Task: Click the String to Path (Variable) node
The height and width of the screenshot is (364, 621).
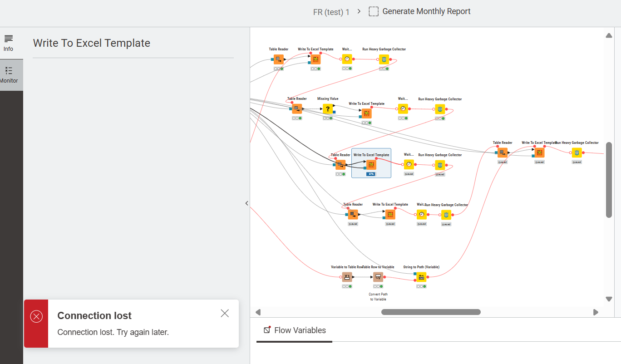Action: (x=421, y=277)
